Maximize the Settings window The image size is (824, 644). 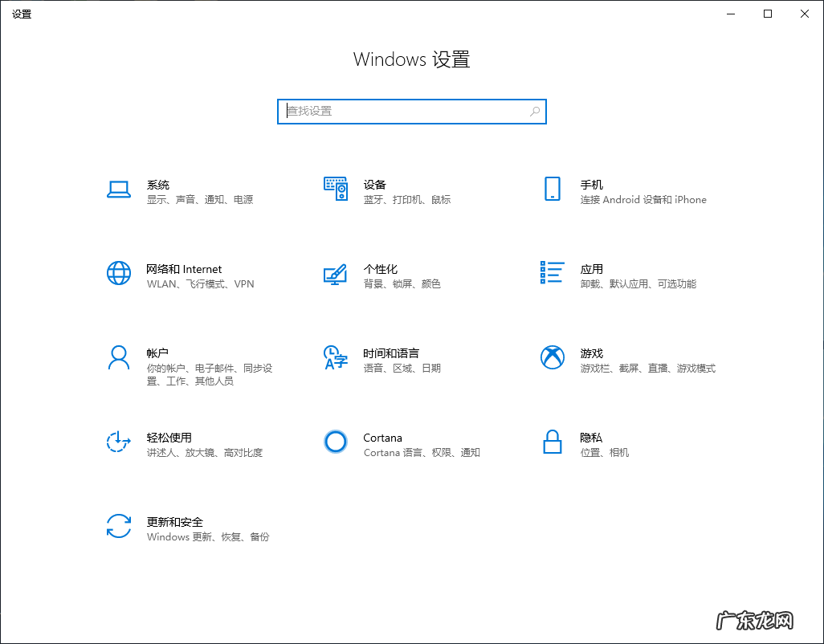click(767, 14)
